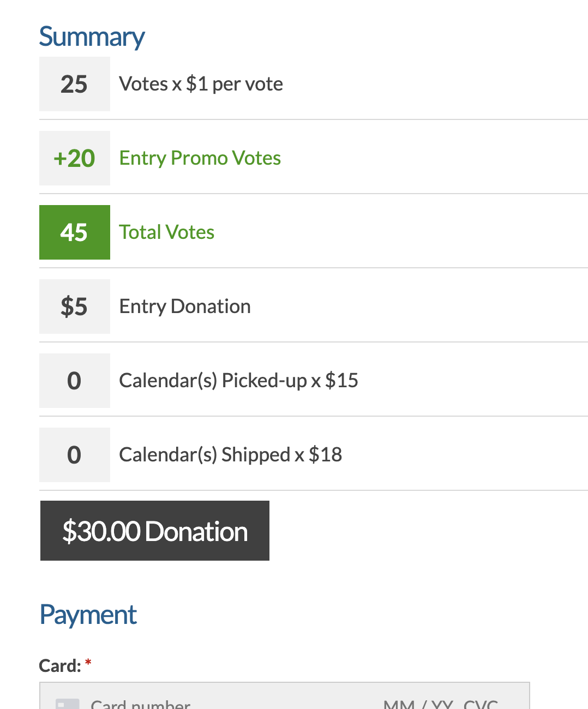Click the +20 promo votes box
The image size is (588, 709).
[x=75, y=158]
